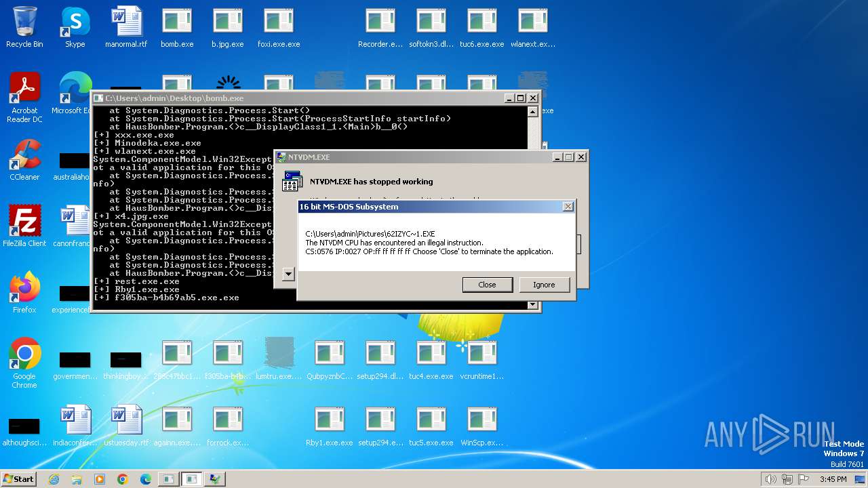
Task: Open Internet Explorer from taskbar
Action: pos(54,479)
